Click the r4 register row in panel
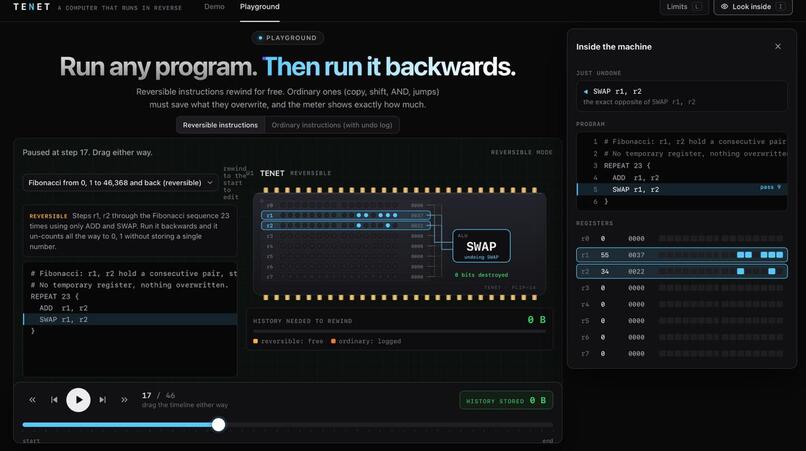Image resolution: width=806 pixels, height=451 pixels. coord(682,304)
